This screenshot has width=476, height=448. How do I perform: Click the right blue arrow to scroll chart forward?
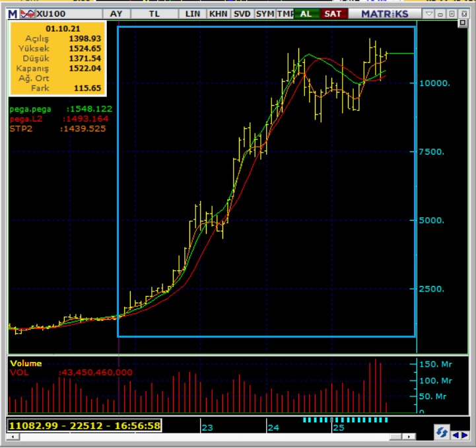click(464, 434)
